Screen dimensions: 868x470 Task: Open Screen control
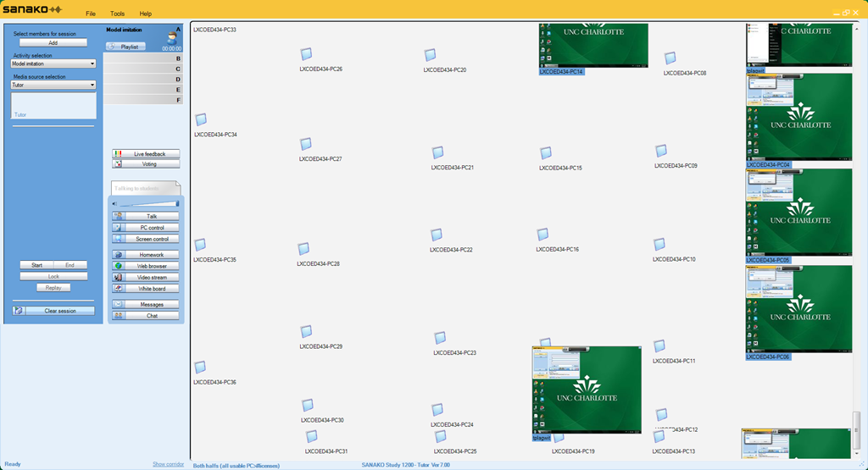[146, 239]
